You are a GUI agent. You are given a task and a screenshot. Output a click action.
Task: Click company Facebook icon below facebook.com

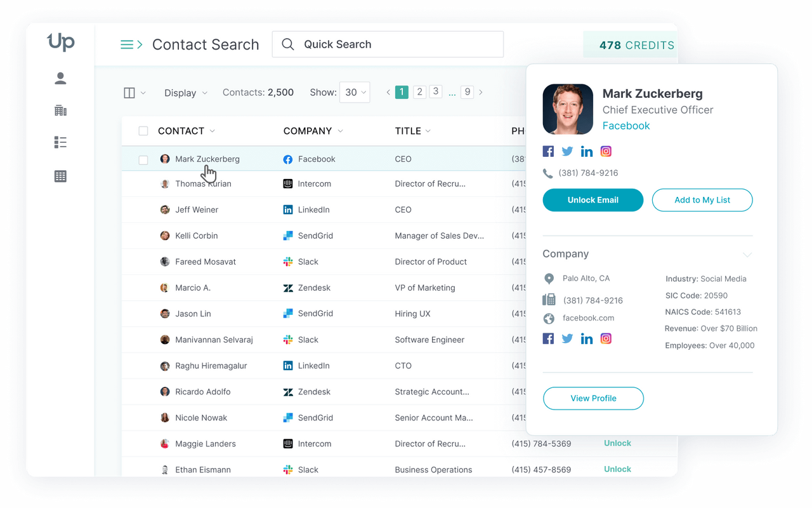[548, 338]
